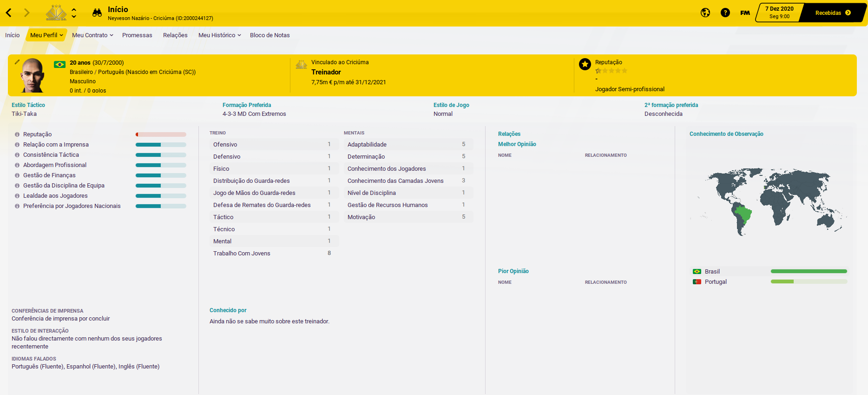Click the reputation star rating

coord(612,71)
